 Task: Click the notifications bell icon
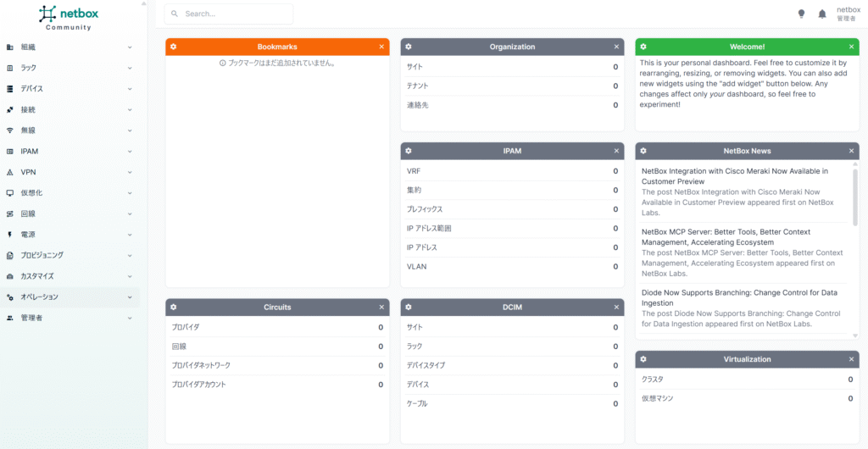pos(822,14)
